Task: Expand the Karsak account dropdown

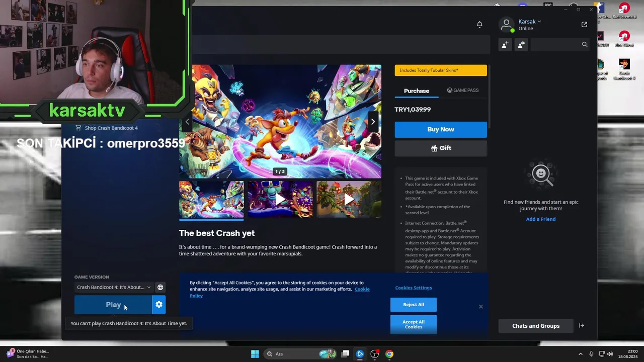Action: click(530, 22)
